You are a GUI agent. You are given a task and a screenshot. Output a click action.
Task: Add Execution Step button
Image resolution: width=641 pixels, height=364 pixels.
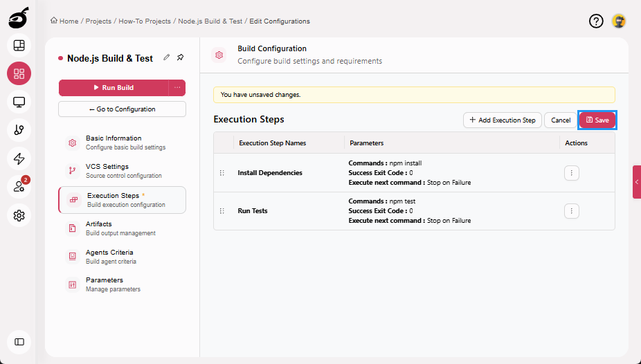[x=503, y=120]
